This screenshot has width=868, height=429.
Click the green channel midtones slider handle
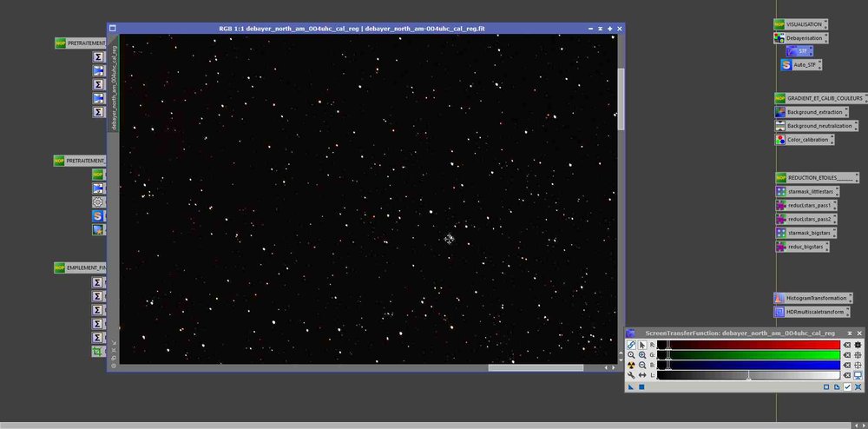668,355
